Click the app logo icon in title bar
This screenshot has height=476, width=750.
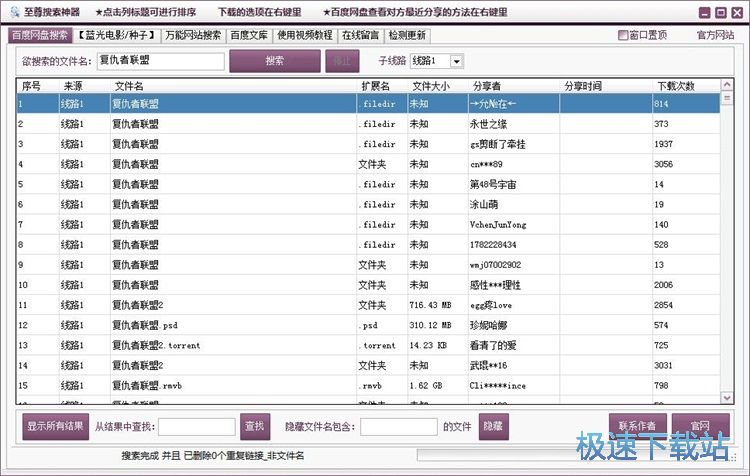tap(14, 12)
